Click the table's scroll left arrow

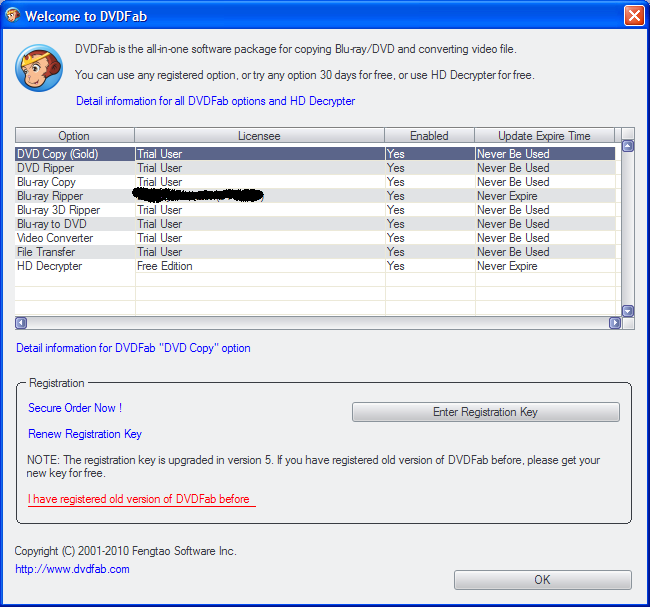pyautogui.click(x=21, y=323)
